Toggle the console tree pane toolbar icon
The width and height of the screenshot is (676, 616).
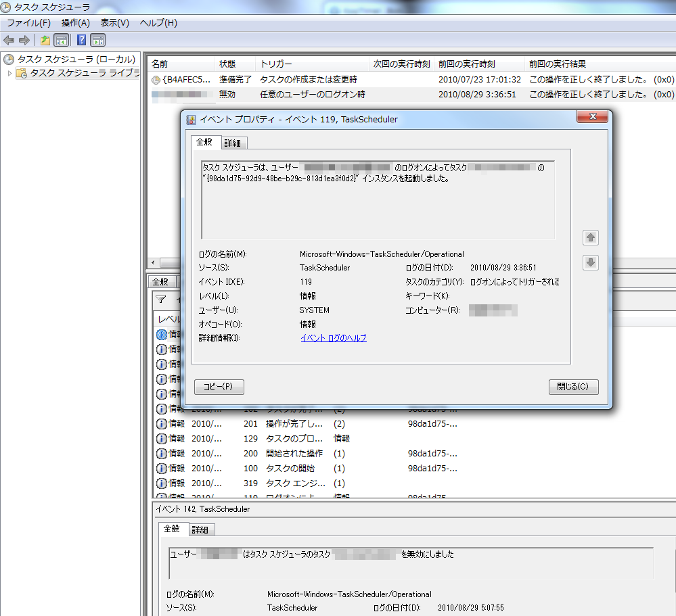(61, 40)
